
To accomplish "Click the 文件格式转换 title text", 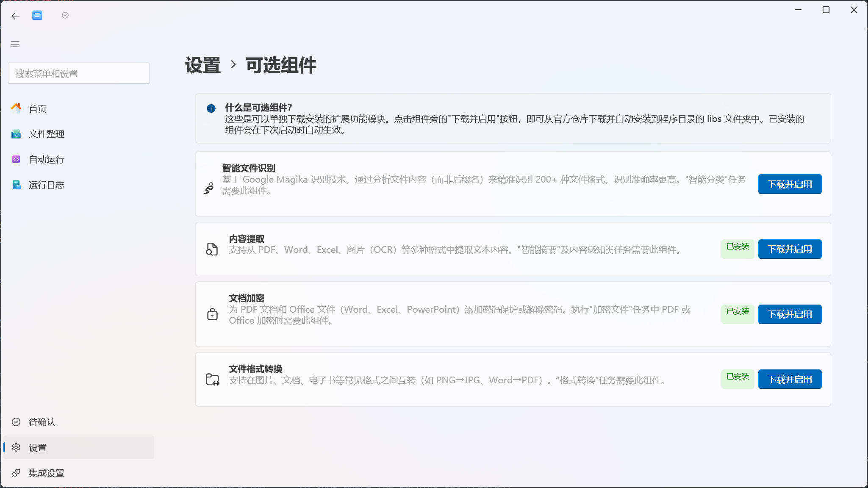I will (x=255, y=369).
